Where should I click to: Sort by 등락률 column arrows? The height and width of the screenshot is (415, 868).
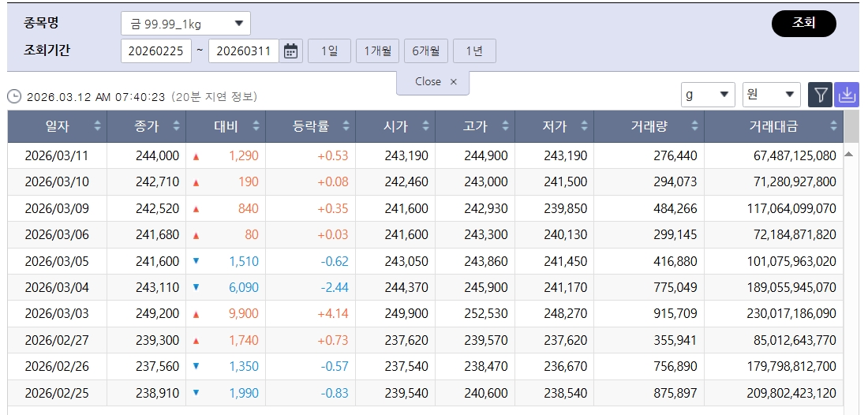pos(346,126)
